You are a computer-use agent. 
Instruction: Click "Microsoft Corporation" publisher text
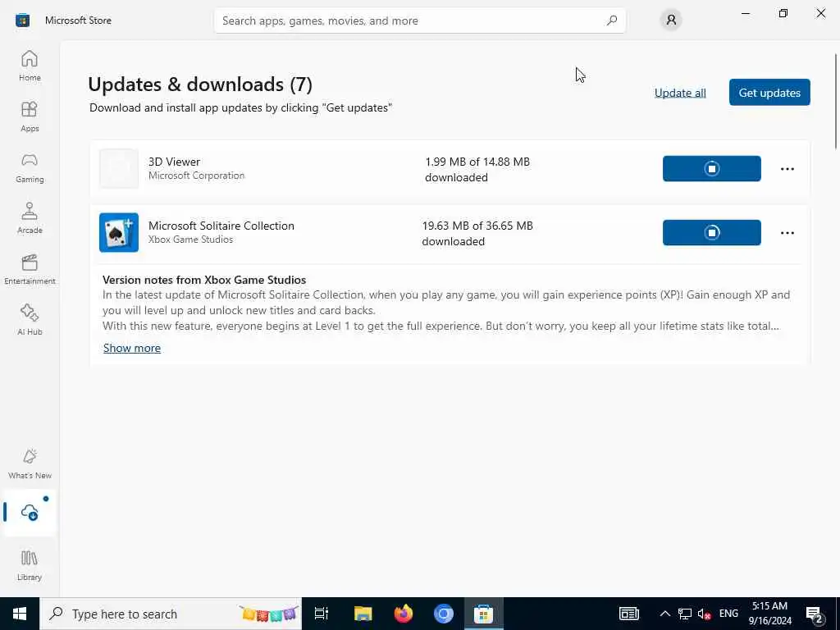click(x=197, y=176)
